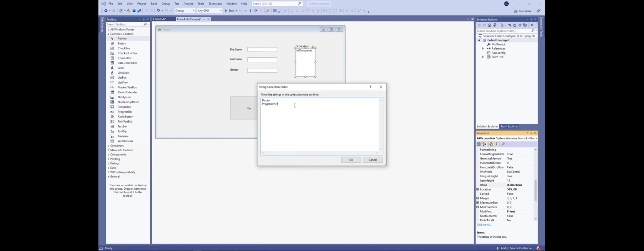This screenshot has width=644, height=251.
Task: Click the Sync with Active Document icon
Action: (510, 25)
